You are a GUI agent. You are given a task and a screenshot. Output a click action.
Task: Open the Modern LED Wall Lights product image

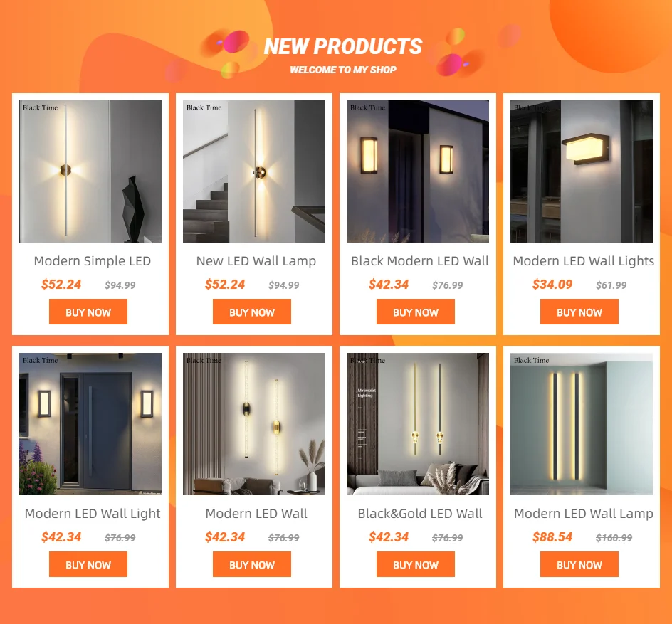click(582, 171)
